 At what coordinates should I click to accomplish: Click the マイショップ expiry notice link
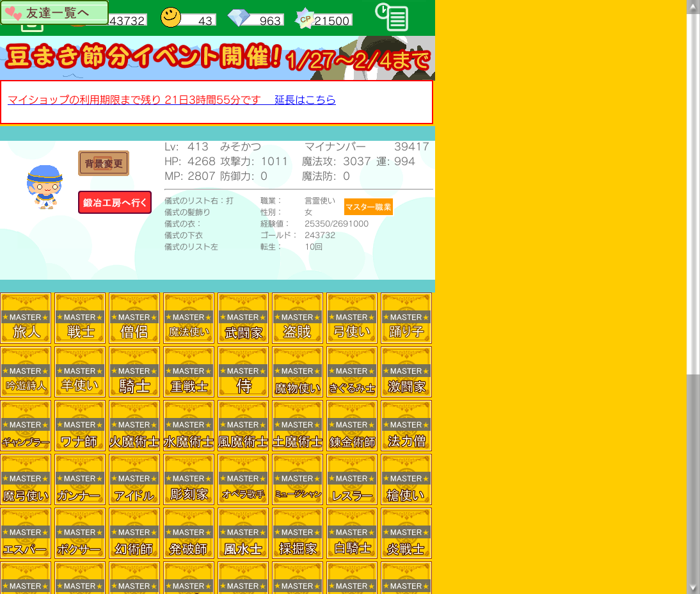[134, 100]
